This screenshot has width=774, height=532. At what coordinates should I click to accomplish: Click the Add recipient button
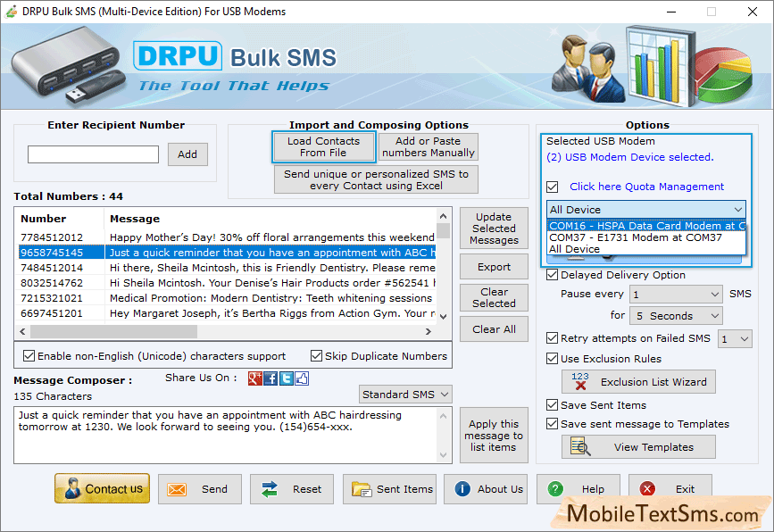pos(187,154)
